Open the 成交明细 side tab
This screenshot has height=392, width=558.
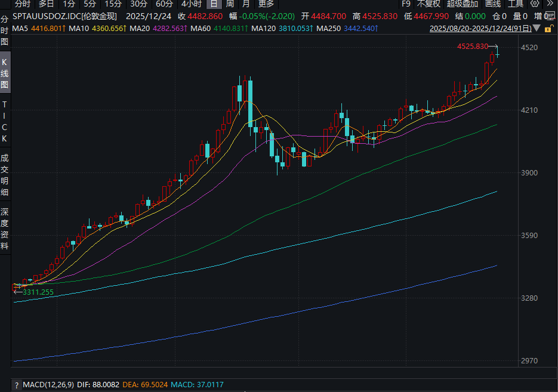point(5,175)
